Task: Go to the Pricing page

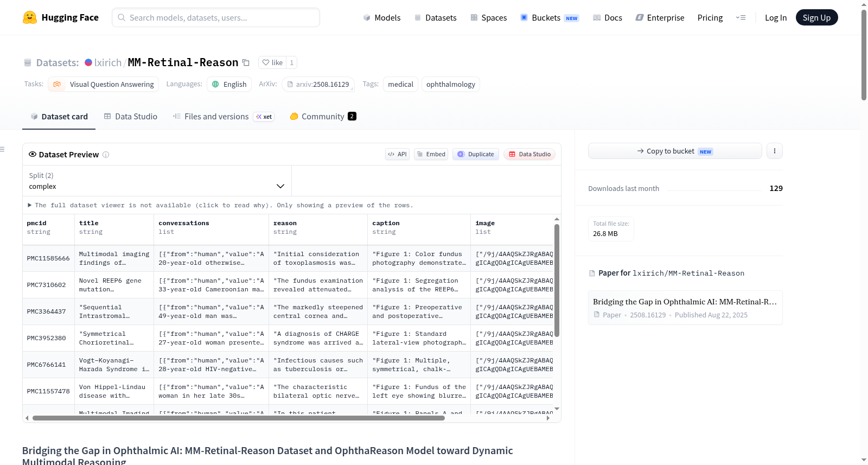Action: coord(710,17)
